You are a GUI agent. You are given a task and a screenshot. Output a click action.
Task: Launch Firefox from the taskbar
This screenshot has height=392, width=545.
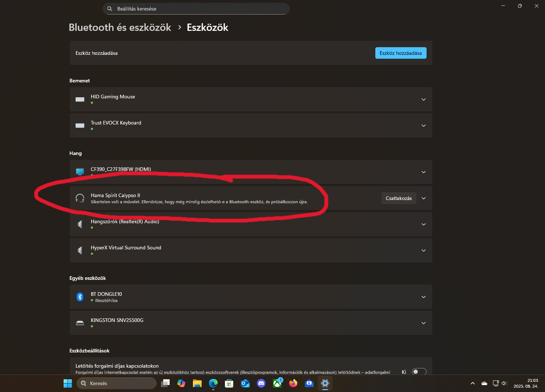click(x=293, y=383)
